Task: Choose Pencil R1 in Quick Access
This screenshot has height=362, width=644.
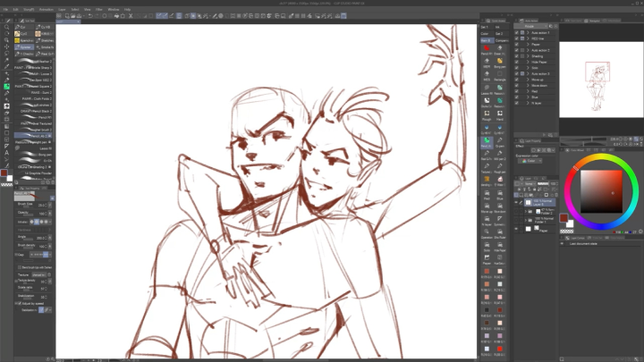Action: [x=487, y=50]
